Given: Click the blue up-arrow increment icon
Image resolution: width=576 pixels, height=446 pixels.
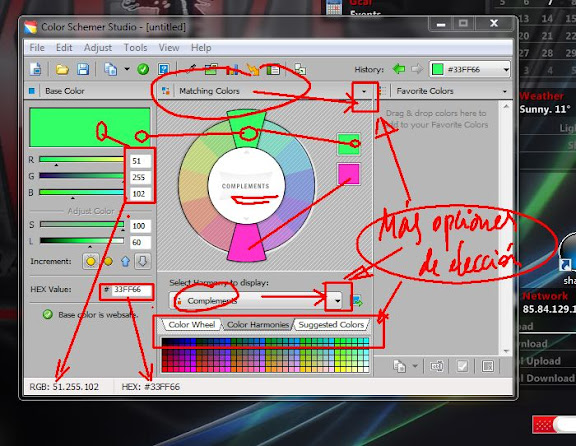Looking at the screenshot, I should pyautogui.click(x=125, y=261).
